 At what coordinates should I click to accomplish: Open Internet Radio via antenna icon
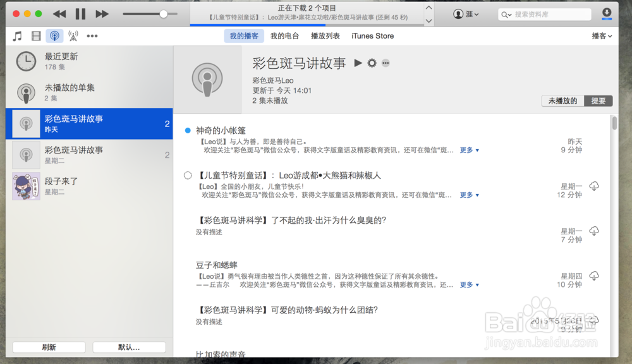(72, 36)
